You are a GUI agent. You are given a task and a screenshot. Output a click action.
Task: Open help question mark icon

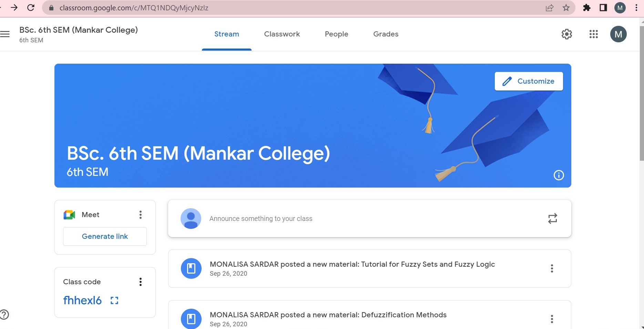4,315
